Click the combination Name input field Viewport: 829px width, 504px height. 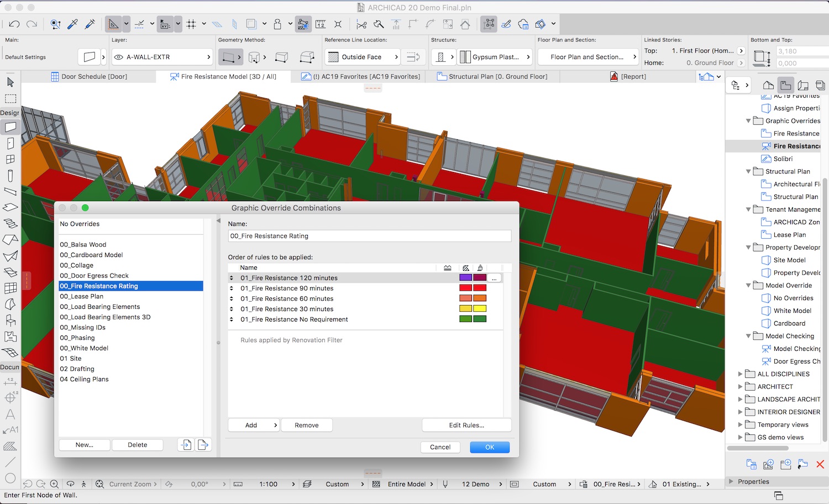pos(370,236)
